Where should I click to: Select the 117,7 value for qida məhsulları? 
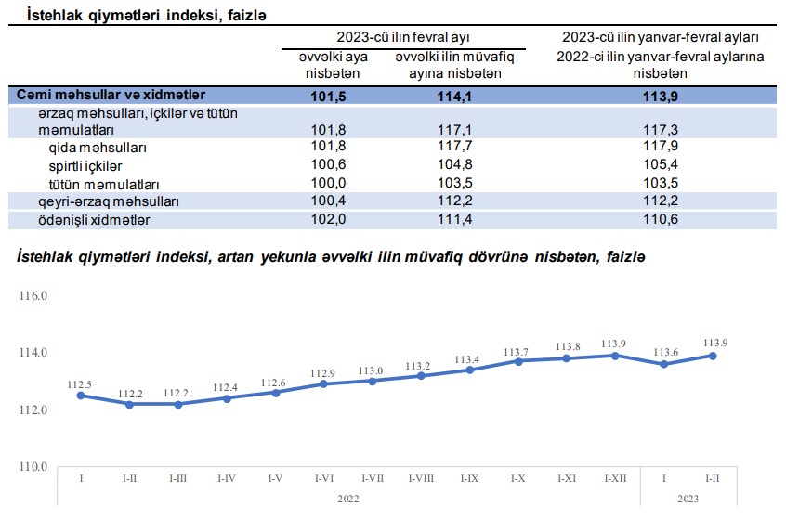pyautogui.click(x=455, y=148)
